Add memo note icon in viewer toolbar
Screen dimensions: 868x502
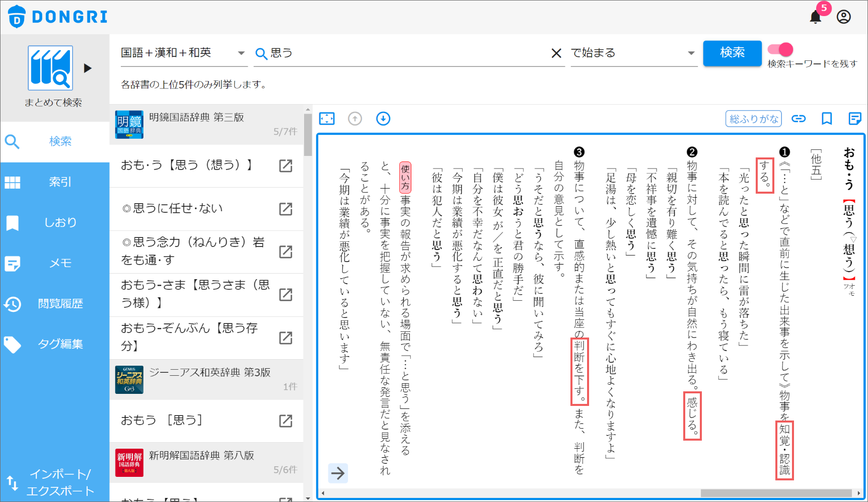pos(855,119)
